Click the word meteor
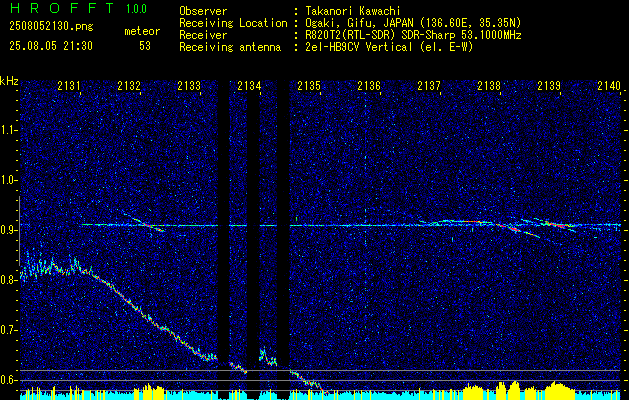 coord(142,31)
